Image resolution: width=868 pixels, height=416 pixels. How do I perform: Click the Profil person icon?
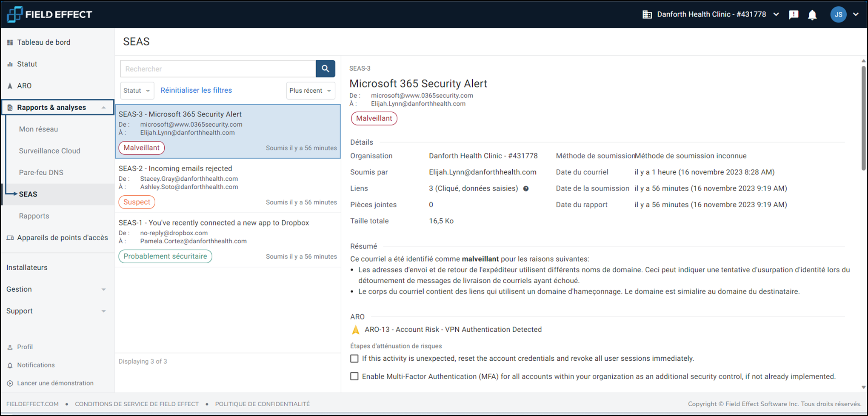pyautogui.click(x=10, y=347)
